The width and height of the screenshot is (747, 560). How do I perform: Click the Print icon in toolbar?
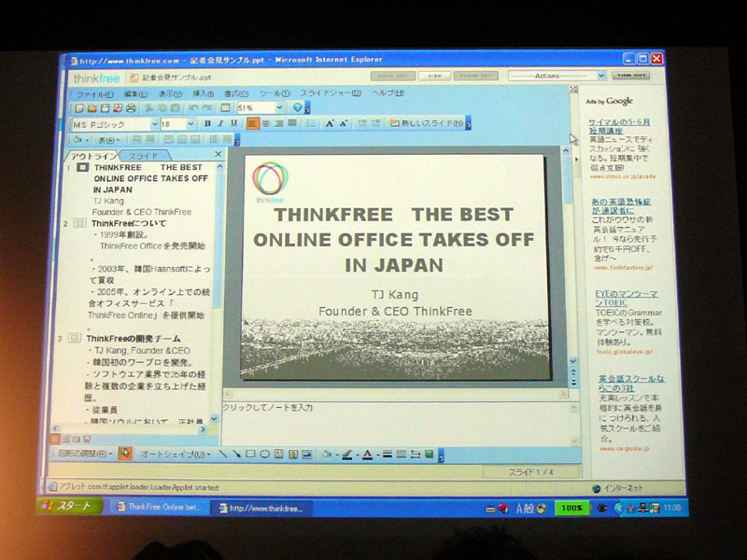131,108
